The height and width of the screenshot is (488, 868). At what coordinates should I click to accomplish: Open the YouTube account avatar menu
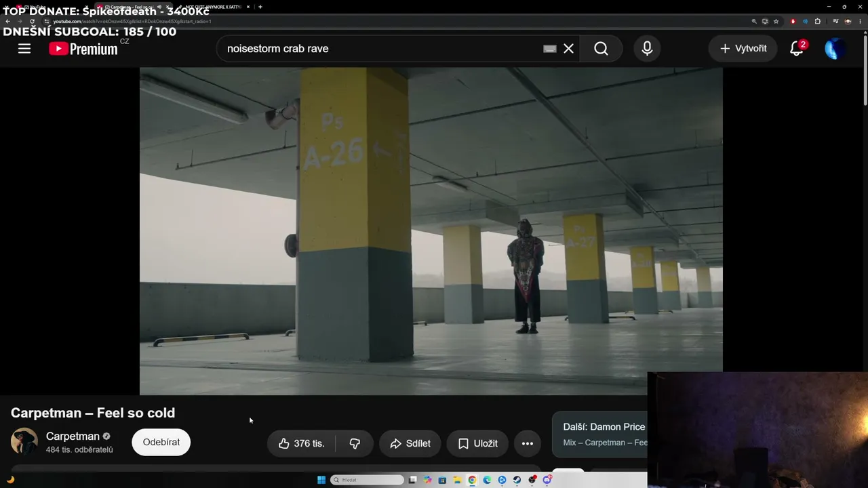(x=835, y=48)
